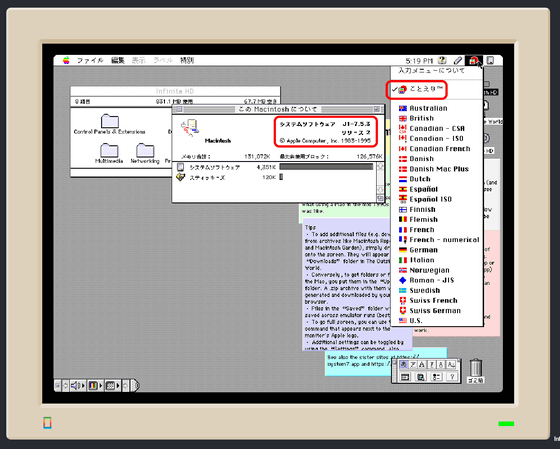Select German keyboard layout
Viewport: 560px width, 449px height.
tap(437, 250)
